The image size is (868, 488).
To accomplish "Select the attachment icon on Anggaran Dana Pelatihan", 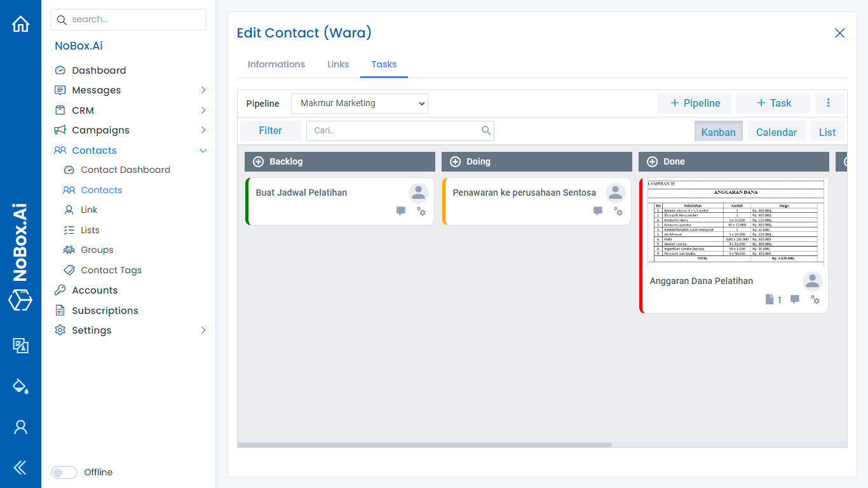I will [769, 299].
